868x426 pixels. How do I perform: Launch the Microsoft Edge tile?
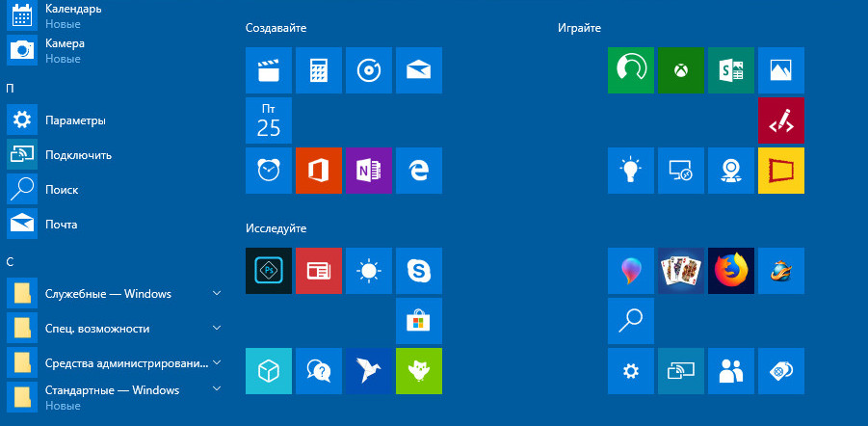coord(419,171)
